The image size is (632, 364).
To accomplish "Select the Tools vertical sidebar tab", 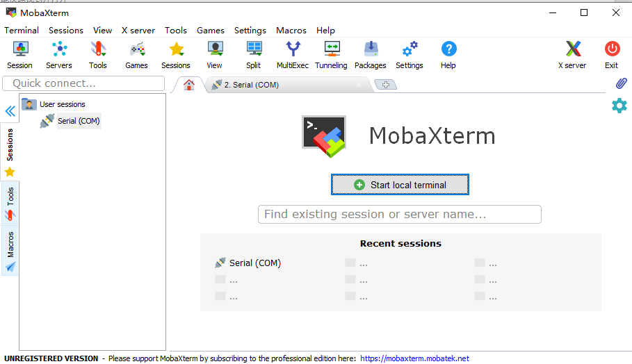I will pos(10,204).
